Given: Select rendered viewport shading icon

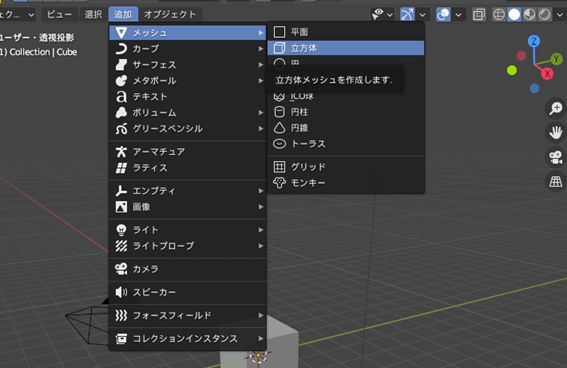Looking at the screenshot, I should pyautogui.click(x=545, y=14).
